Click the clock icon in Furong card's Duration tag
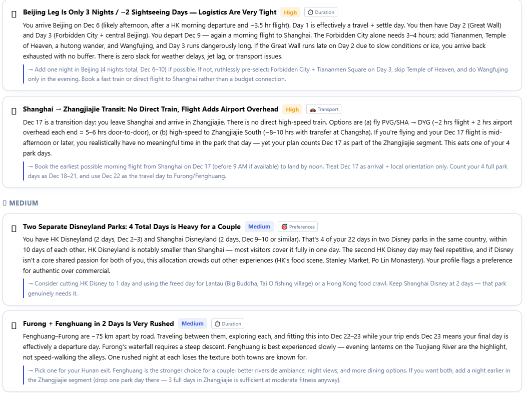The image size is (532, 393). (x=218, y=324)
